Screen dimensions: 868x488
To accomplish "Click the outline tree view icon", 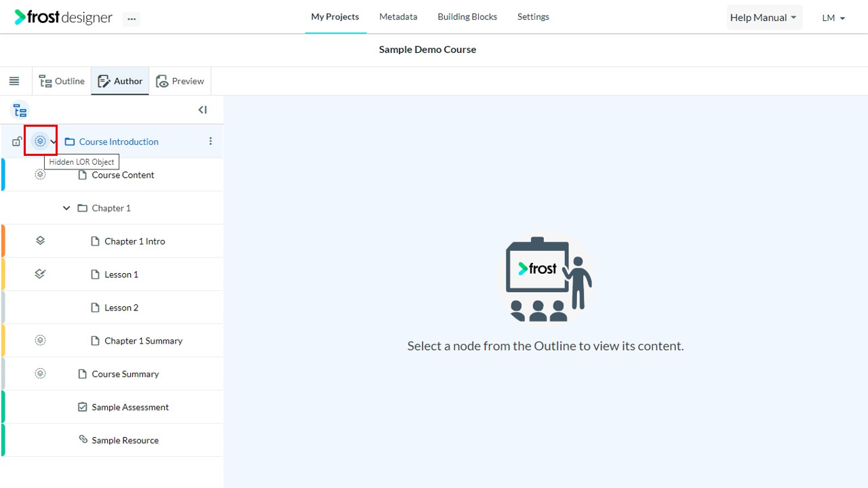I will (x=20, y=110).
